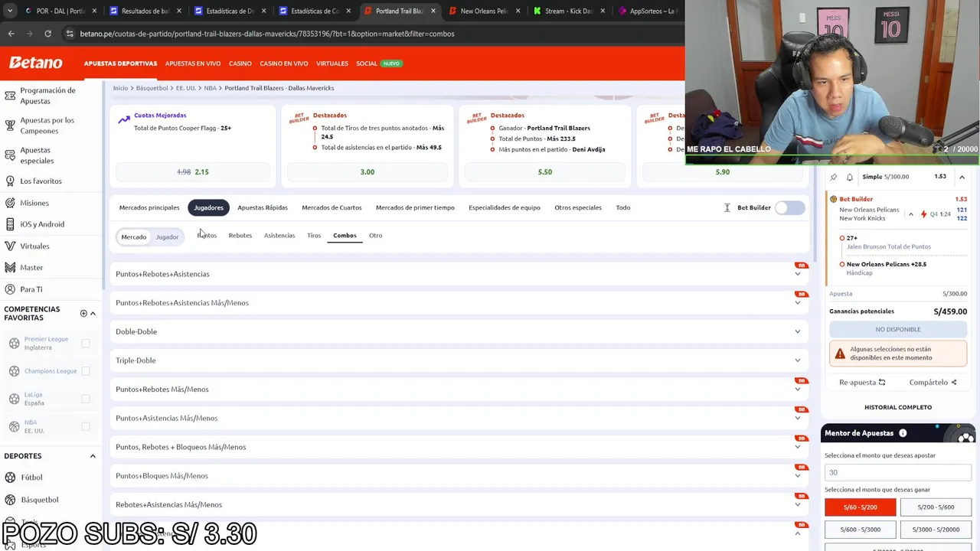
Task: Expand Rebotes+Asistencias Más/Menos market
Action: coord(459,504)
